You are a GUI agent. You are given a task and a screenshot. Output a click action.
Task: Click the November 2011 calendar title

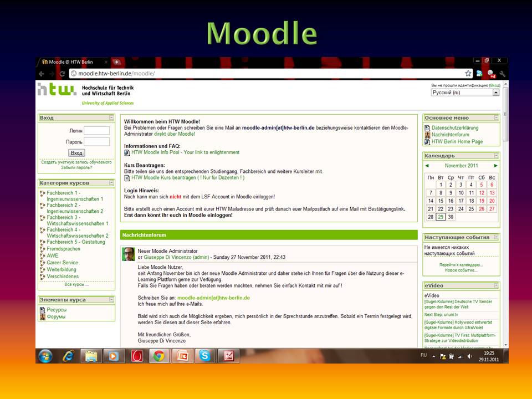coord(461,166)
